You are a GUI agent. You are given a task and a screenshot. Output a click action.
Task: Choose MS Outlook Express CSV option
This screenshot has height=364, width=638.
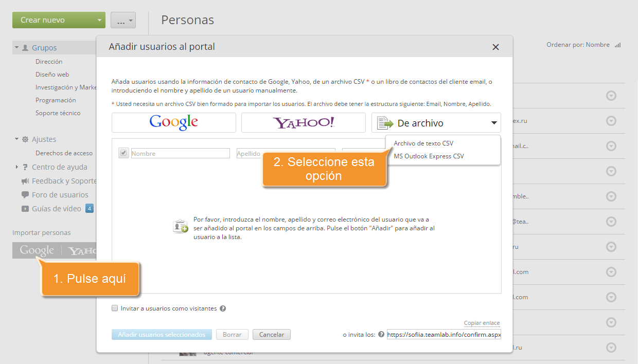point(429,156)
